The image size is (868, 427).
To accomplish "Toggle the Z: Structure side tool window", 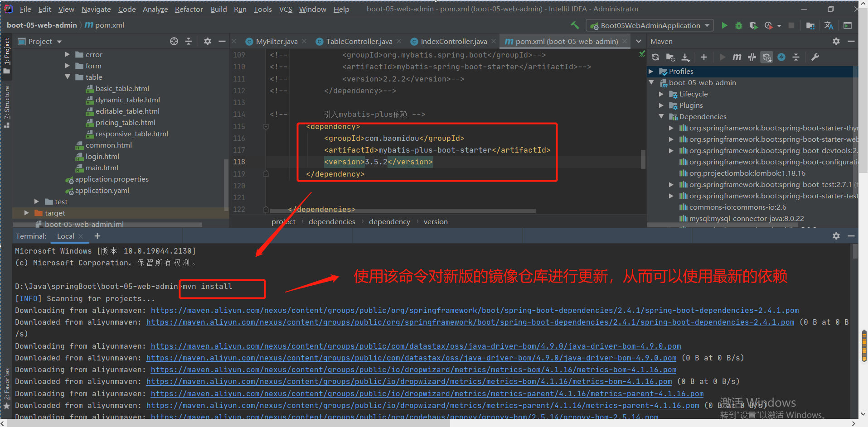I will click(x=7, y=106).
